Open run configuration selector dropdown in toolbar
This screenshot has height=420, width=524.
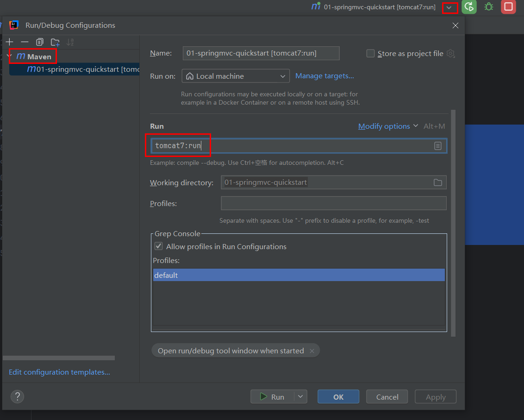pyautogui.click(x=449, y=7)
